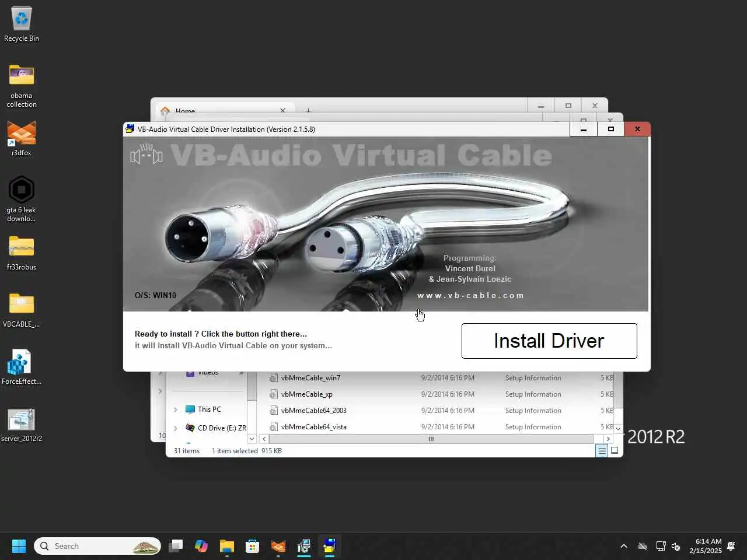
Task: Select the ForceEffect desktop icon
Action: [x=22, y=367]
